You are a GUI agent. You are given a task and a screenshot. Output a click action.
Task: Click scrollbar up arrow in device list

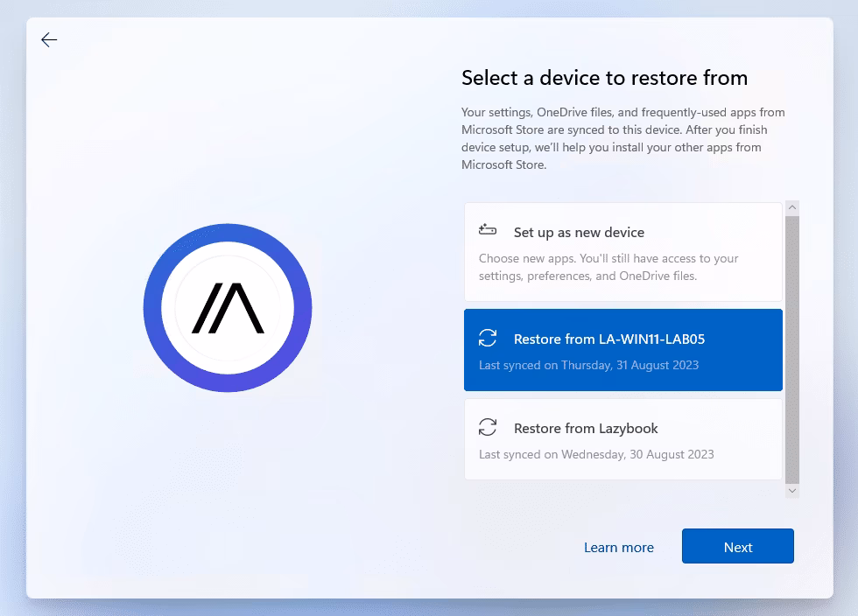click(791, 208)
